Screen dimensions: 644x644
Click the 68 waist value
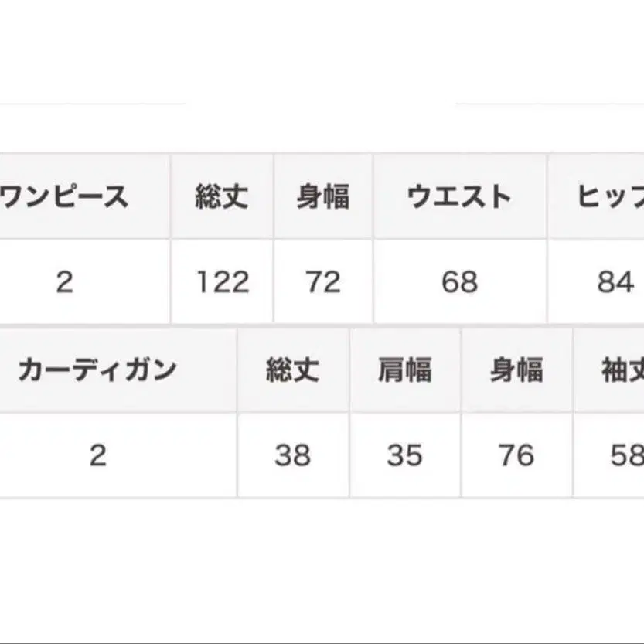click(460, 282)
